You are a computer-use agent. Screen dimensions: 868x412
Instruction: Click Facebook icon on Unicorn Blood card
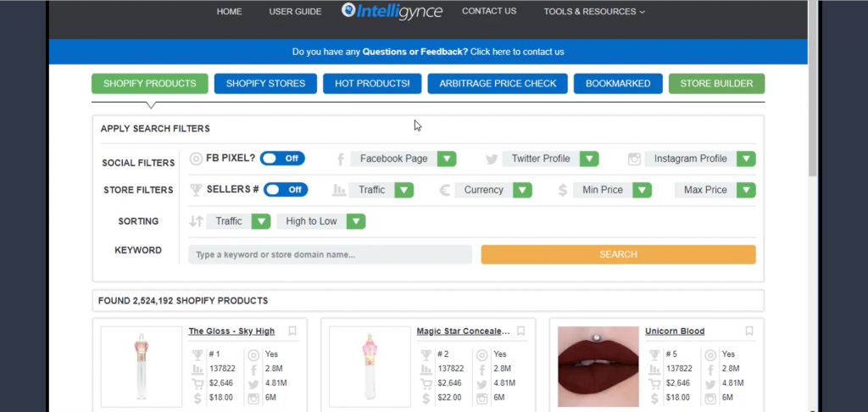[710, 369]
